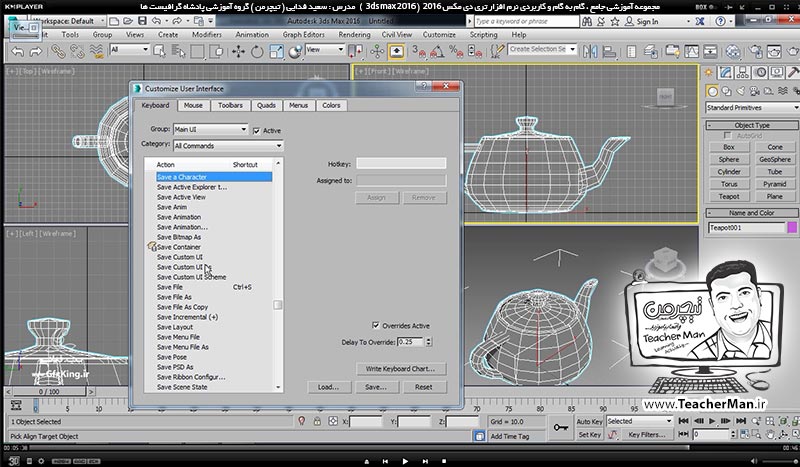The image size is (800, 467).
Task: Toggle the Percent Snap icon
Action: [456, 51]
